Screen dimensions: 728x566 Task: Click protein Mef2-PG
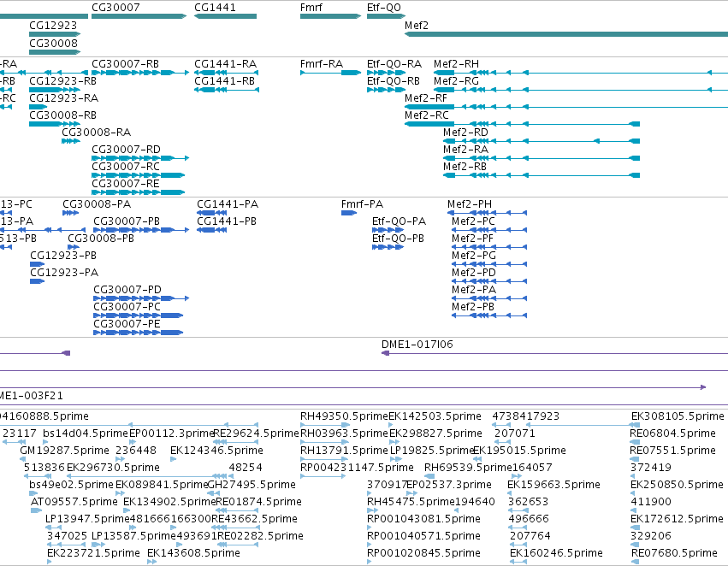[474, 256]
